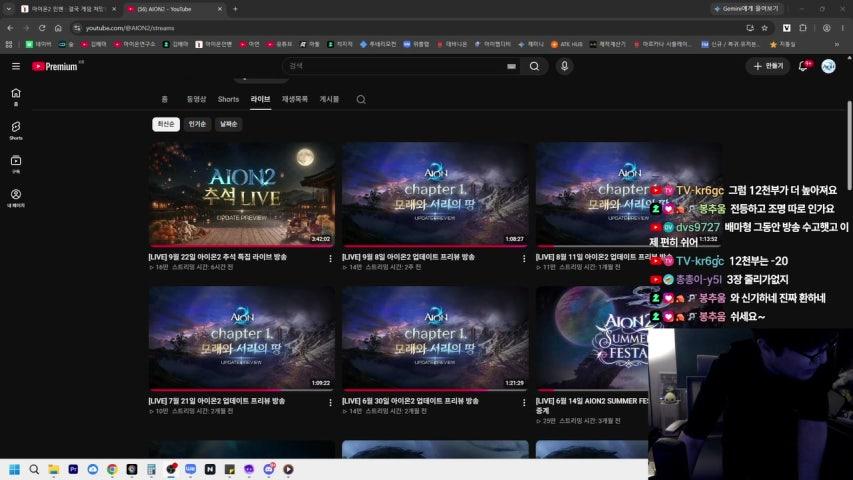The height and width of the screenshot is (480, 853).
Task: Open the 동영상 channel tab
Action: click(196, 99)
